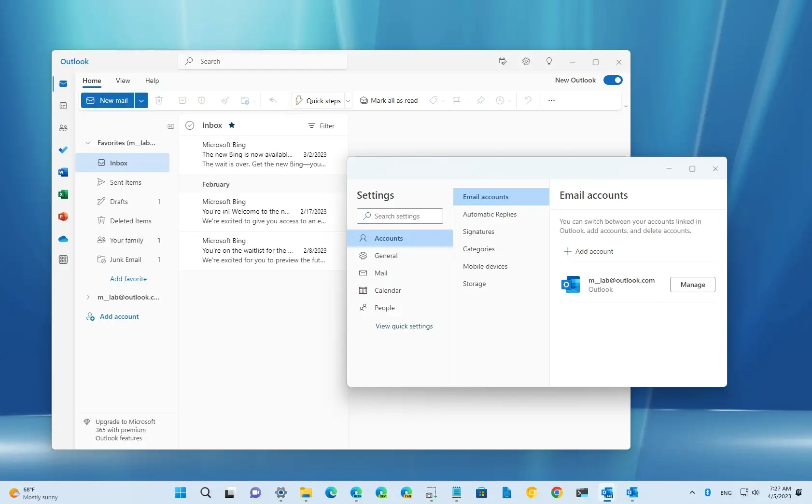Open the To Do checkmark app in sidebar
Image resolution: width=812 pixels, height=504 pixels.
(63, 150)
